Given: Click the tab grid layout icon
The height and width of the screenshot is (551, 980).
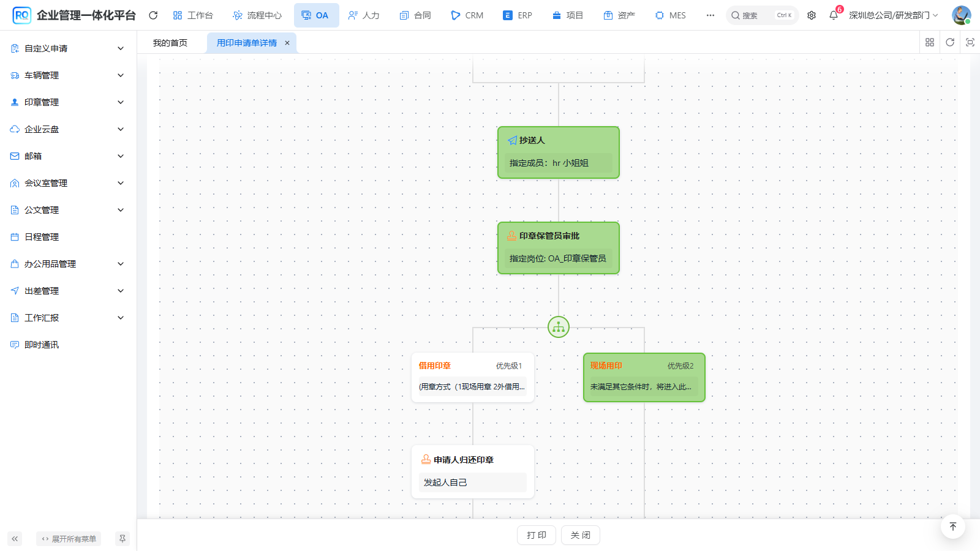Looking at the screenshot, I should click(930, 42).
